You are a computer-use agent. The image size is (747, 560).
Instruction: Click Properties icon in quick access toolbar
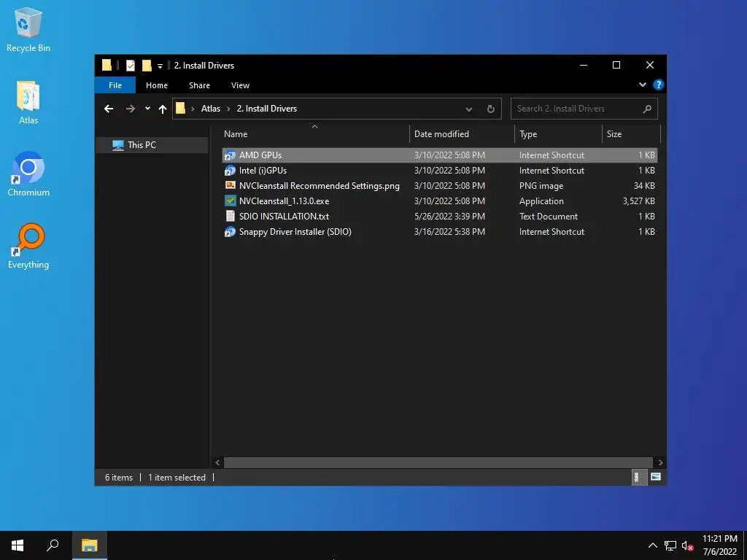pyautogui.click(x=130, y=65)
